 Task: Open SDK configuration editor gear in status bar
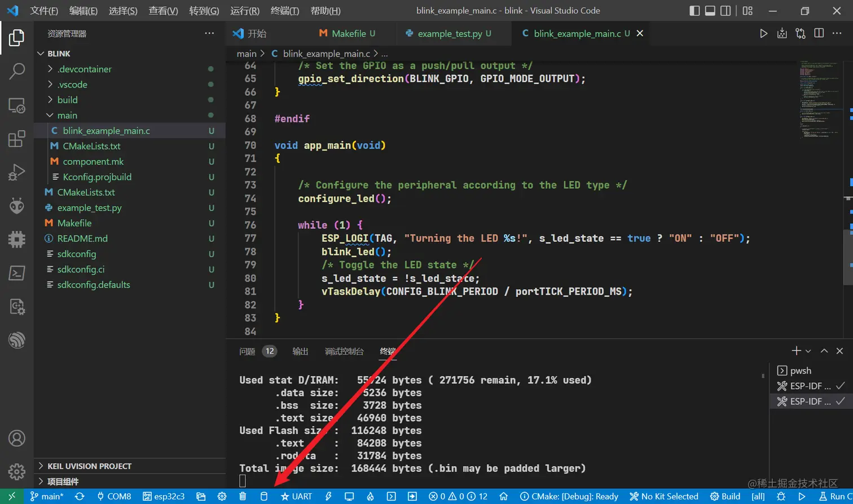coord(222,496)
